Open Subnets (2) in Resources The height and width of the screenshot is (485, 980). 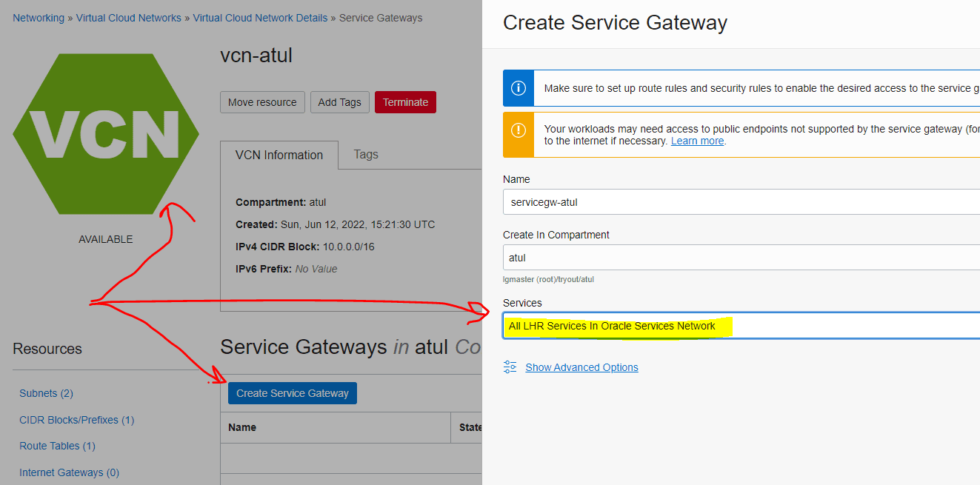46,393
